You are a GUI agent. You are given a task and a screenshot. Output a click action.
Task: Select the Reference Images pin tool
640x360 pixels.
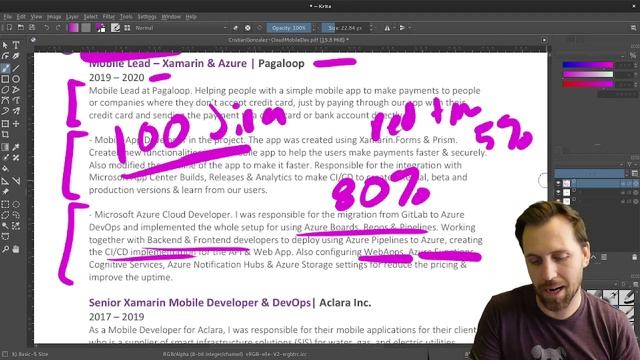tap(5, 191)
